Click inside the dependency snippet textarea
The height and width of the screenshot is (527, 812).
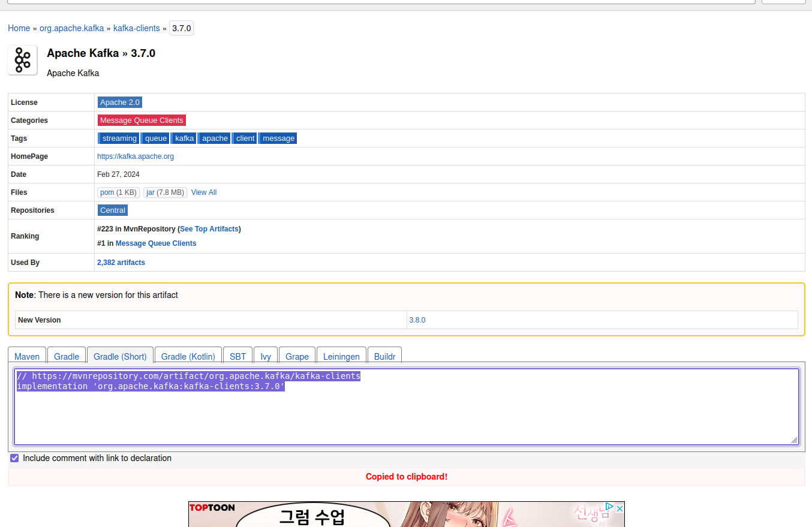click(x=407, y=406)
